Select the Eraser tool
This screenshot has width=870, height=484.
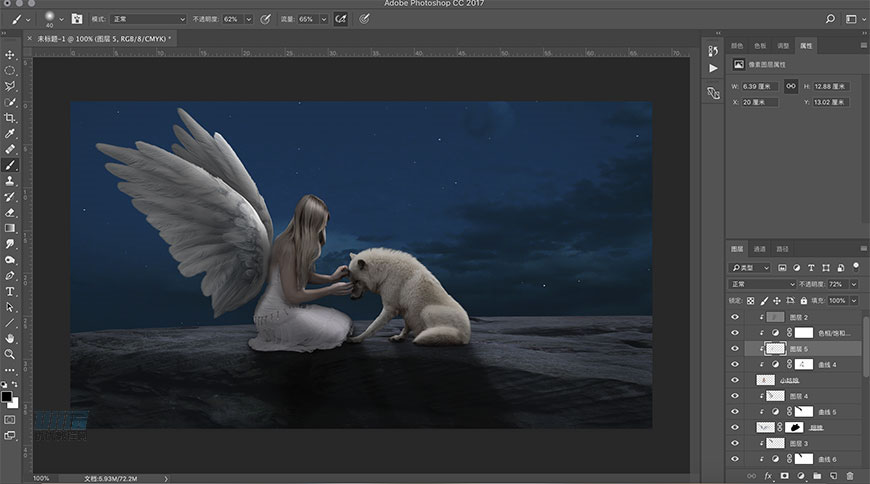coord(10,212)
